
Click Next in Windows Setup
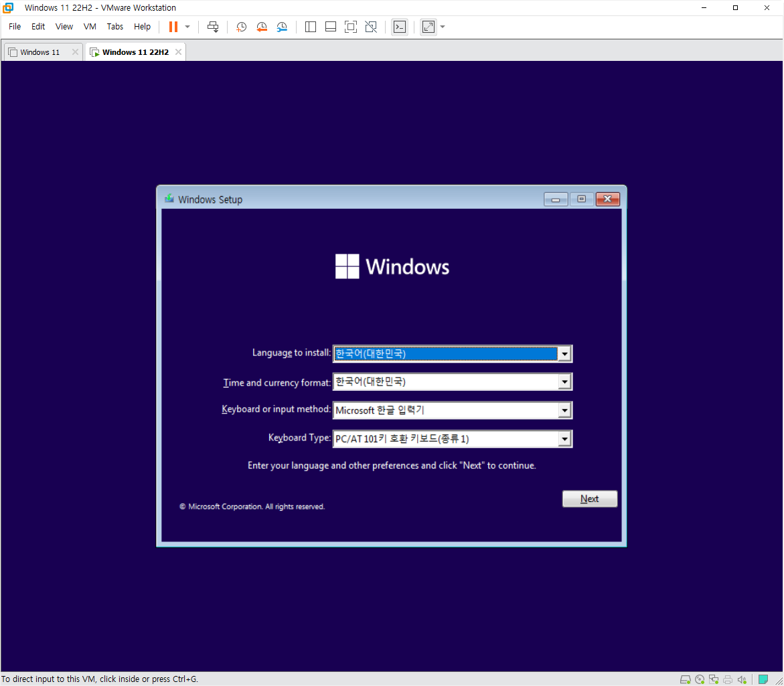point(589,499)
